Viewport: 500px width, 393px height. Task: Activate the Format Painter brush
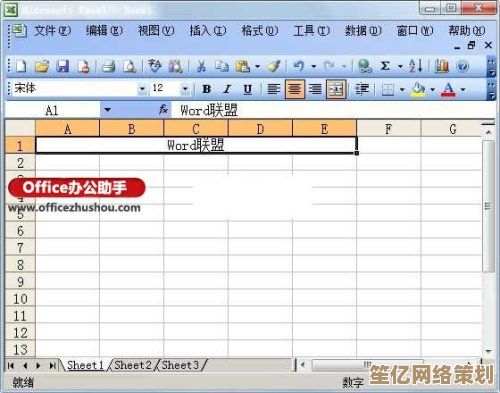point(274,66)
